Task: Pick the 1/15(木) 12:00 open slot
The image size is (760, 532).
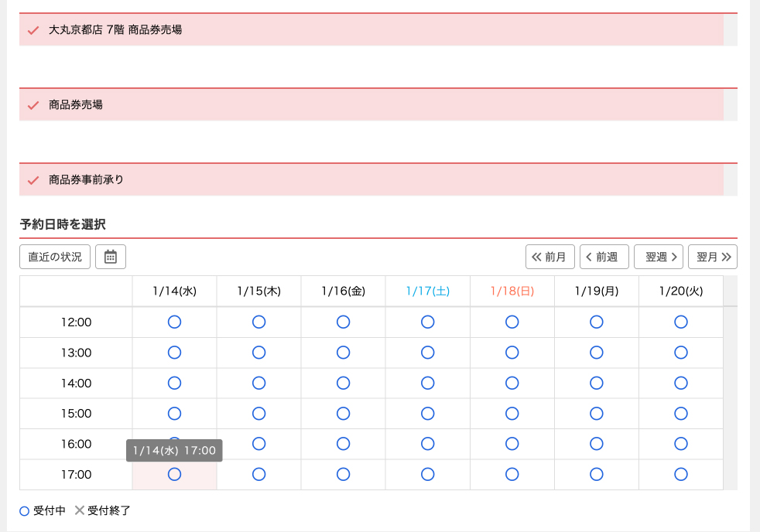Action: tap(258, 322)
